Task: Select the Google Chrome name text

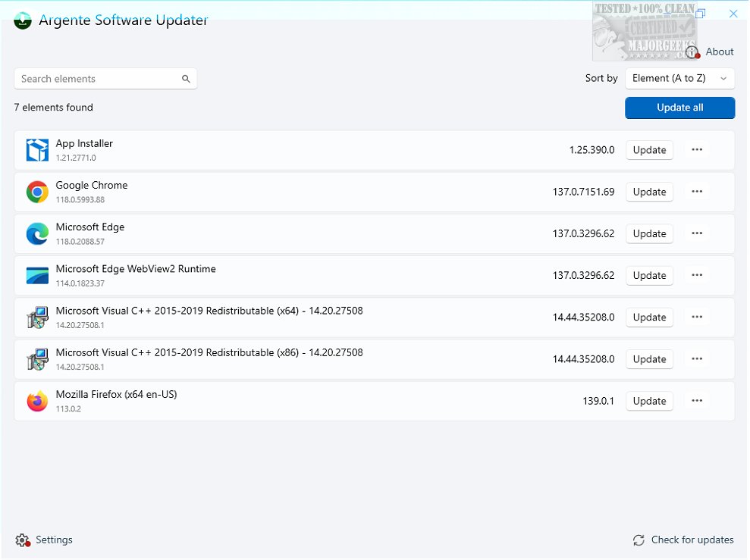Action: click(x=91, y=186)
